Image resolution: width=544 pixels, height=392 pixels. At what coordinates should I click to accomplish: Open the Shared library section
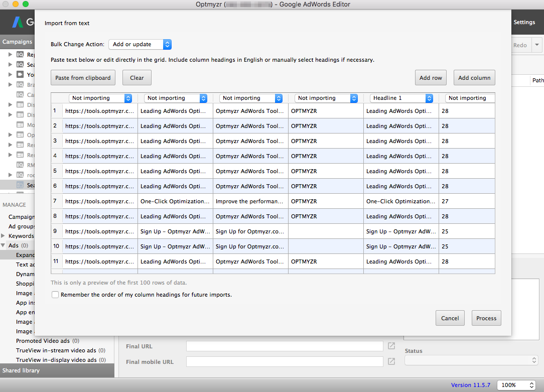pyautogui.click(x=57, y=370)
